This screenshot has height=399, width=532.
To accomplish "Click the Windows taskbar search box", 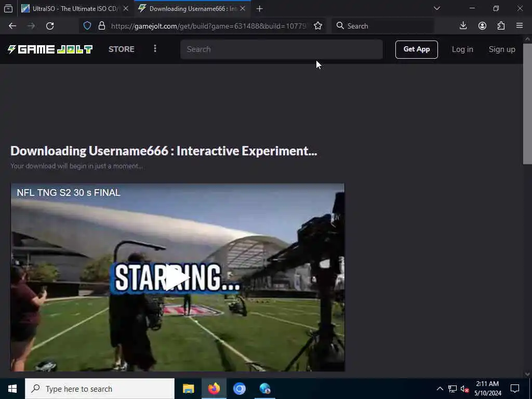I will coord(100,389).
